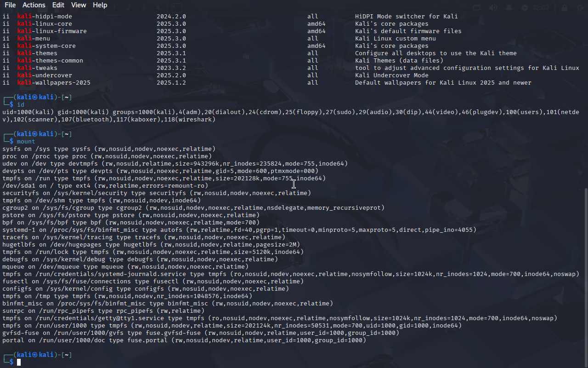Open the Actions menu

pos(34,5)
